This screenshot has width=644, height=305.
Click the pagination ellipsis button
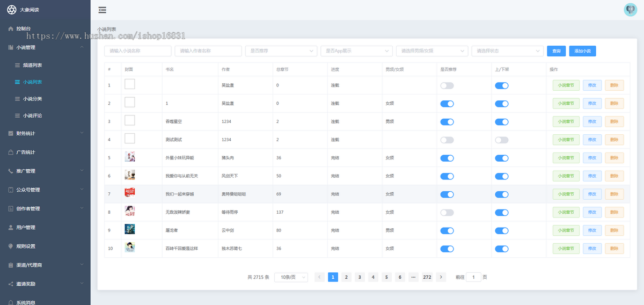413,277
